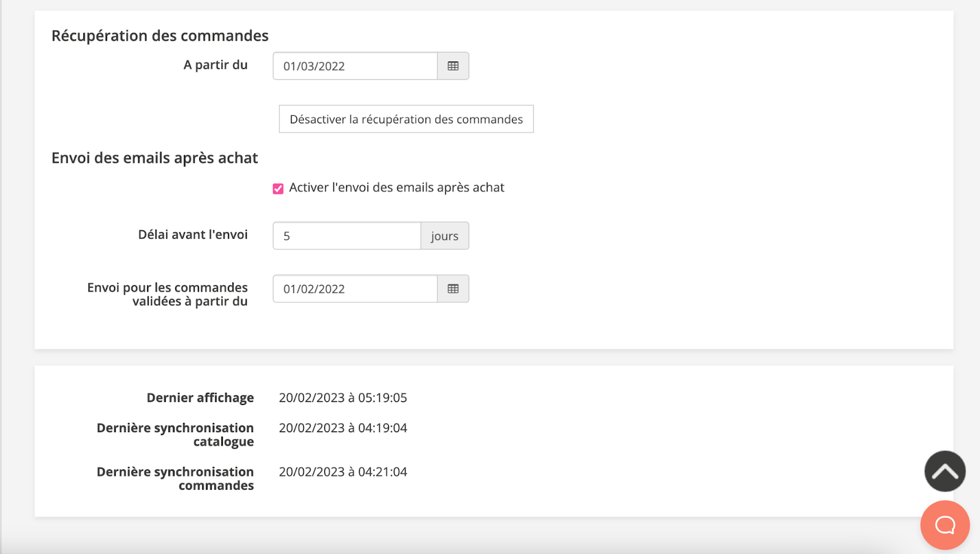Click the "Délai avant l'envoi" label
980x554 pixels.
tap(192, 235)
